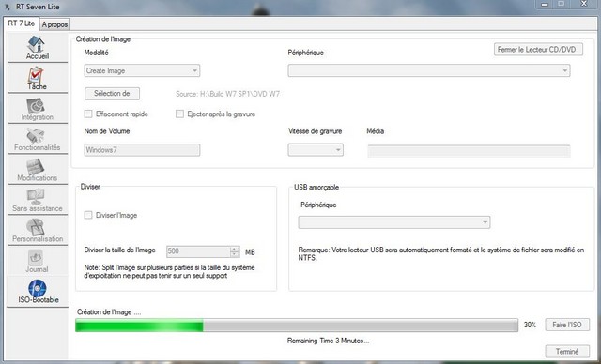Enable the Diviser l'Image checkbox
This screenshot has height=364, width=601.
(88, 215)
